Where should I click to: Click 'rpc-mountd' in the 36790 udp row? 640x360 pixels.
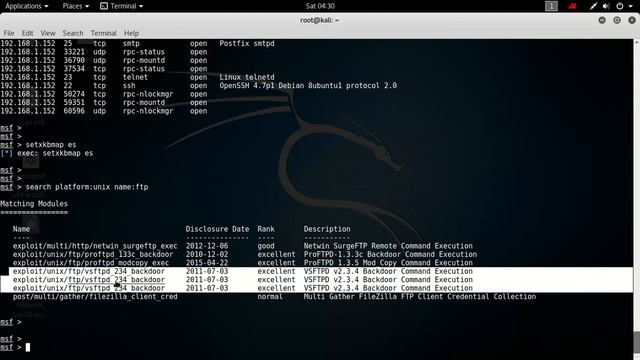tap(144, 60)
